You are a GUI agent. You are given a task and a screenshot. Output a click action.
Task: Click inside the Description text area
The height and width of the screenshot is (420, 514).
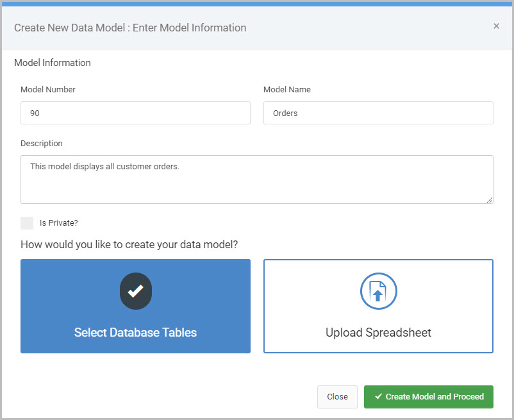257,180
